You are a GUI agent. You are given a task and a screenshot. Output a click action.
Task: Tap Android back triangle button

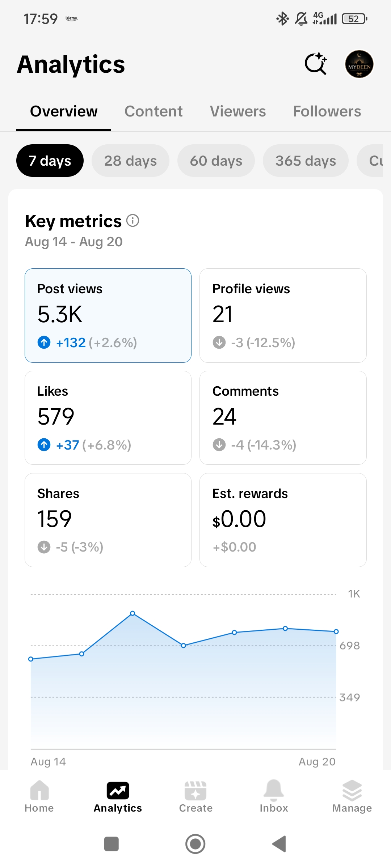(x=279, y=844)
